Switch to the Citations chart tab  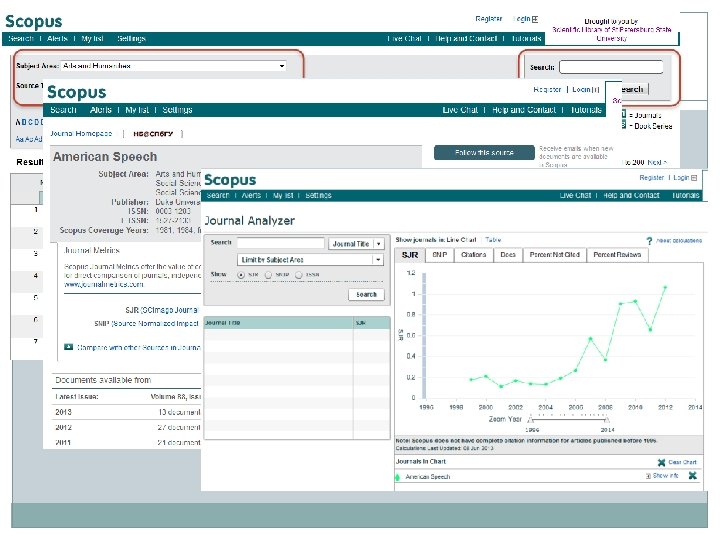[473, 255]
